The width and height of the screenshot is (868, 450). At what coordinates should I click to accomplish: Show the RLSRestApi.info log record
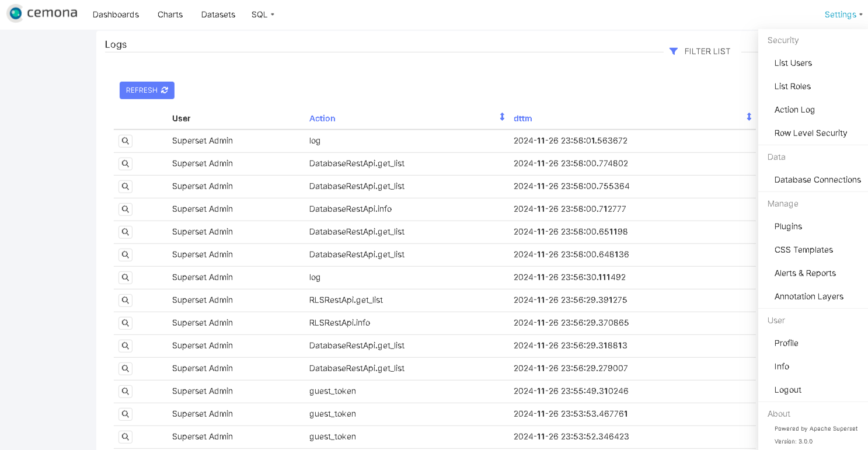coord(125,323)
